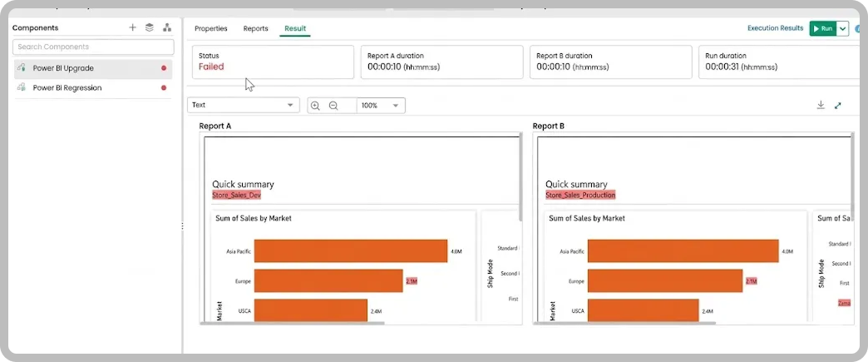The height and width of the screenshot is (362, 868).
Task: Click the 4.0M value in Report A
Action: click(x=456, y=251)
